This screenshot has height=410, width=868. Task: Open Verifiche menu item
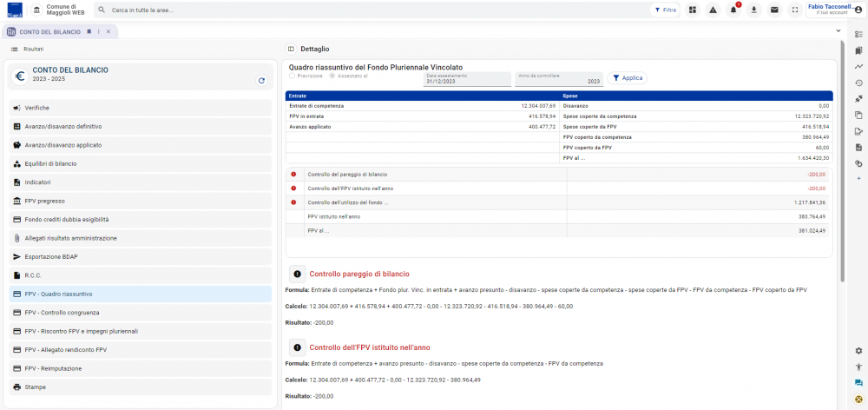point(140,108)
